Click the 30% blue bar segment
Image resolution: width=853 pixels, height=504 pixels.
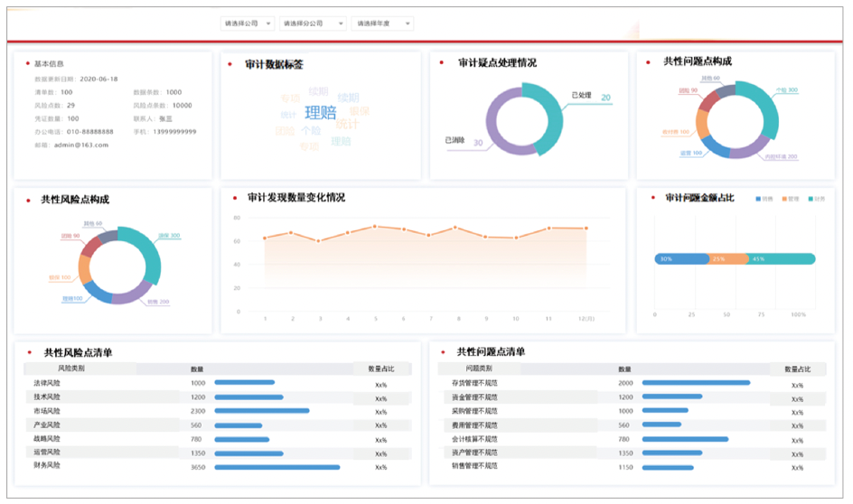(x=681, y=259)
